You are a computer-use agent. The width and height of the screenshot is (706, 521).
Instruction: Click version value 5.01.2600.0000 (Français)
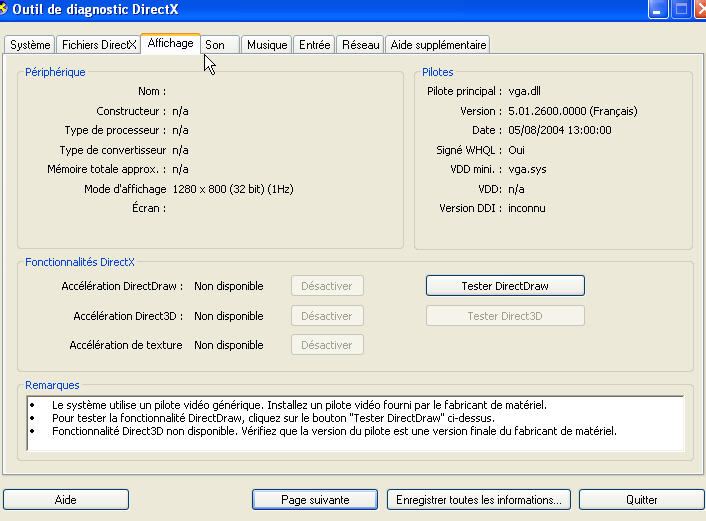[573, 111]
